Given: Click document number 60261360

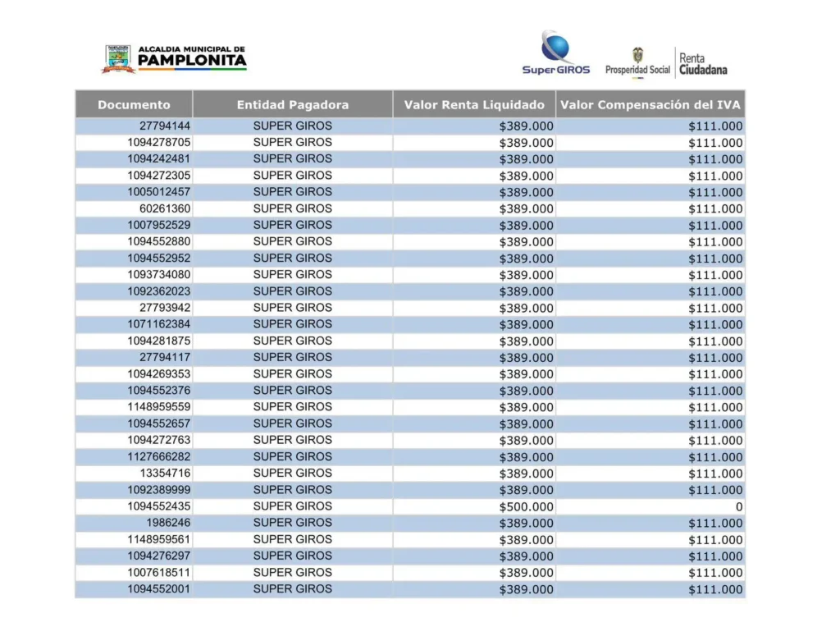Looking at the screenshot, I should pyautogui.click(x=164, y=208).
